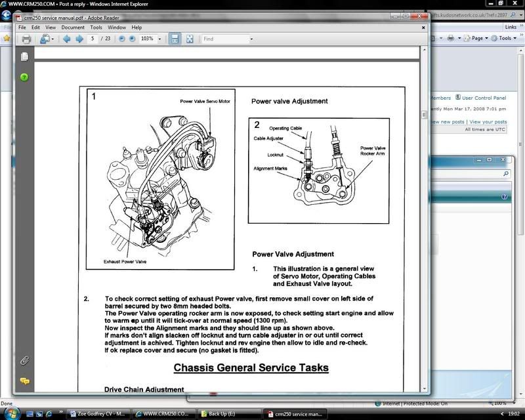The height and width of the screenshot is (420, 525).
Task: Open the Attachments paperclip panel
Action: [24, 360]
